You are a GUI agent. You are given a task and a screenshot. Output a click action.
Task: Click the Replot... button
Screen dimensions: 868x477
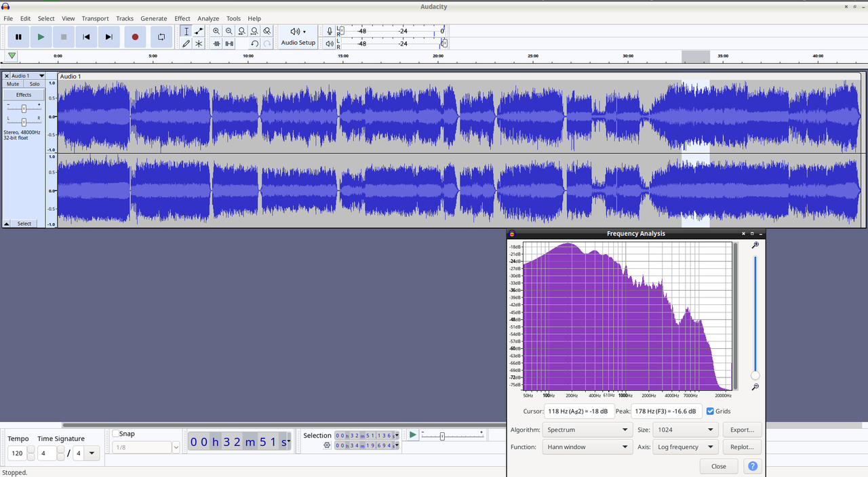coord(742,447)
